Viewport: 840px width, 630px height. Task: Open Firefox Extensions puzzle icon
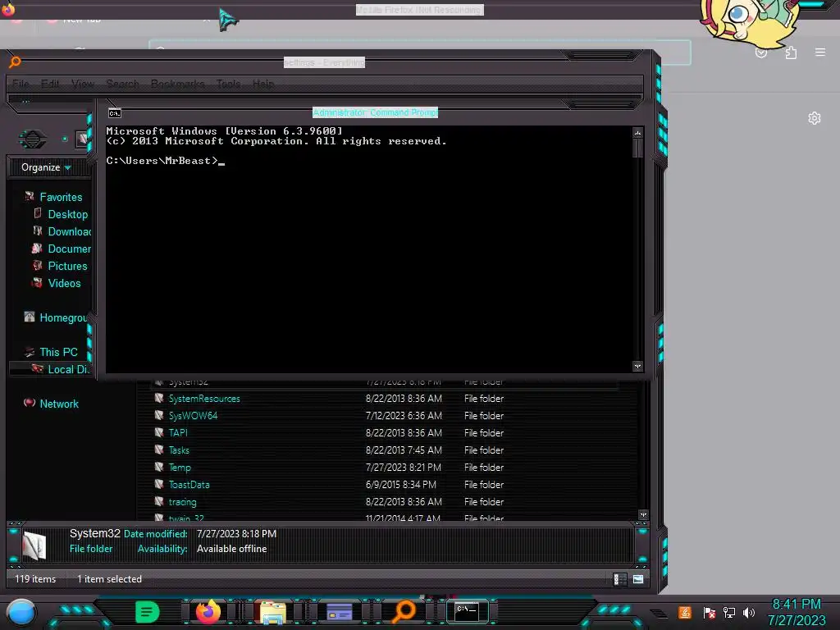coord(791,52)
